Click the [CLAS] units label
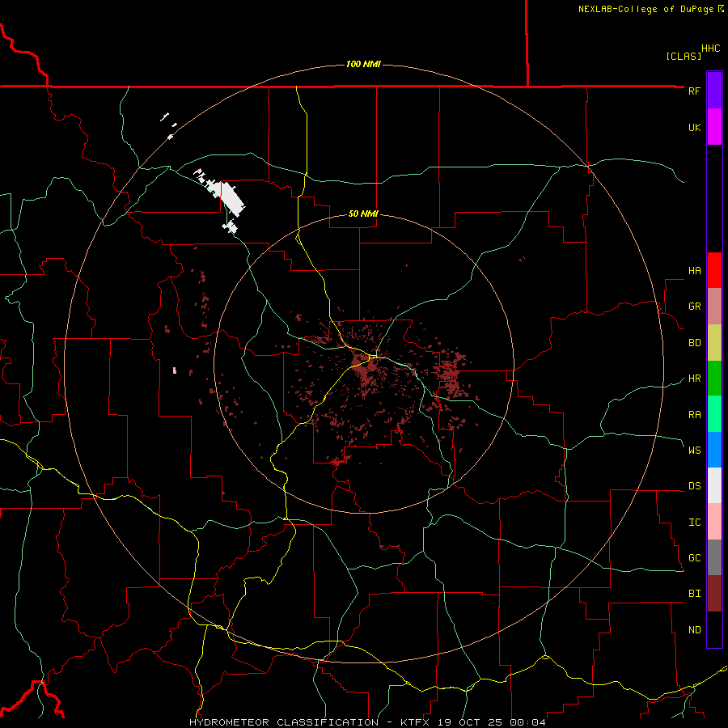 coord(684,56)
